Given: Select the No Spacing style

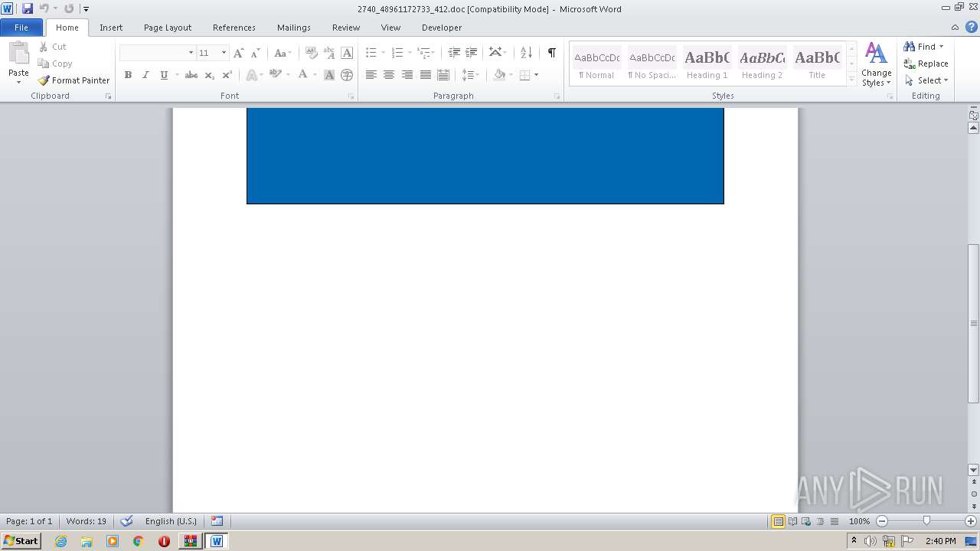Looking at the screenshot, I should 652,64.
